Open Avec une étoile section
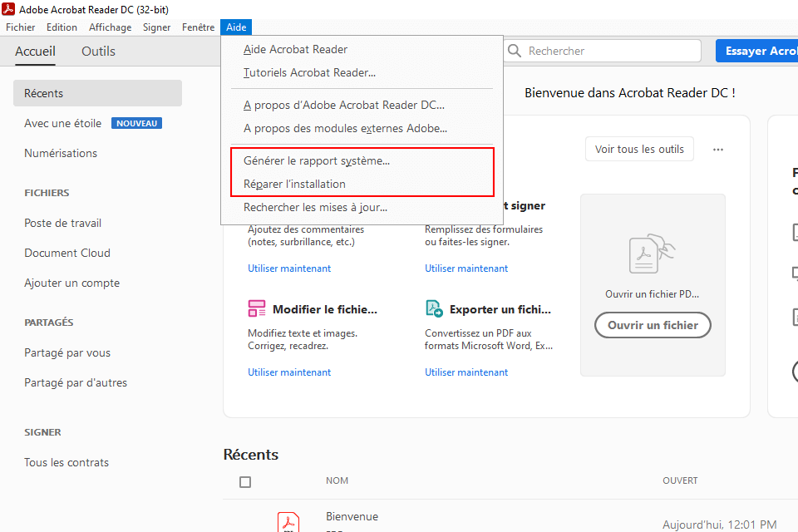 click(62, 123)
